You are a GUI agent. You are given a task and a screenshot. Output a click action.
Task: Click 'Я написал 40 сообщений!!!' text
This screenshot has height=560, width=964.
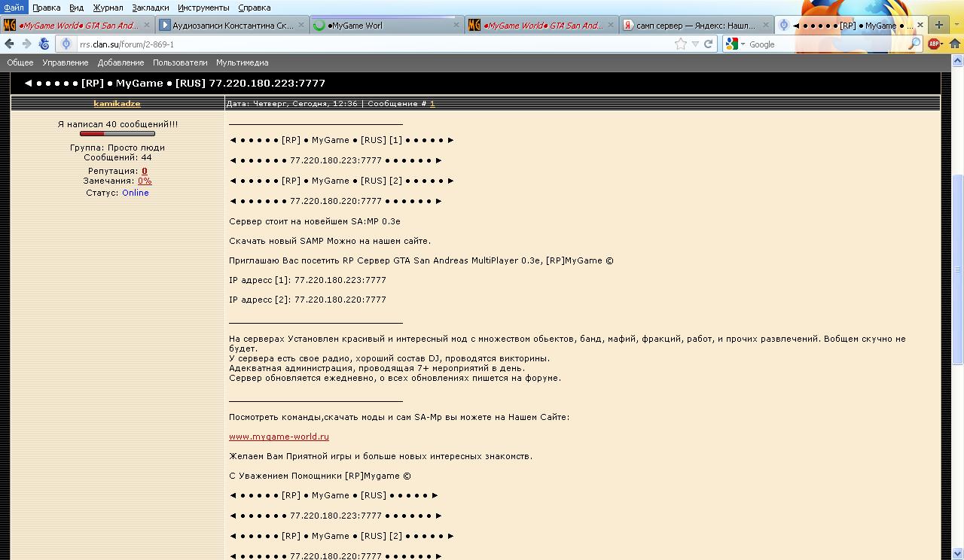(117, 124)
